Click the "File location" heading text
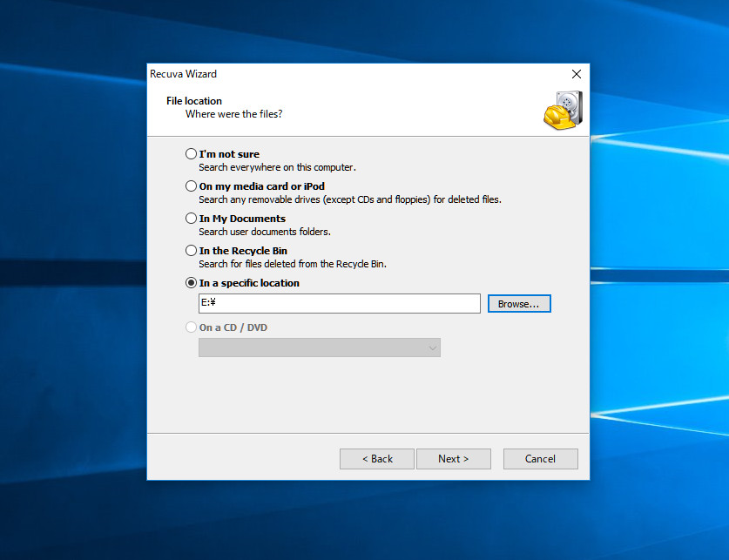This screenshot has height=560, width=729. (194, 101)
